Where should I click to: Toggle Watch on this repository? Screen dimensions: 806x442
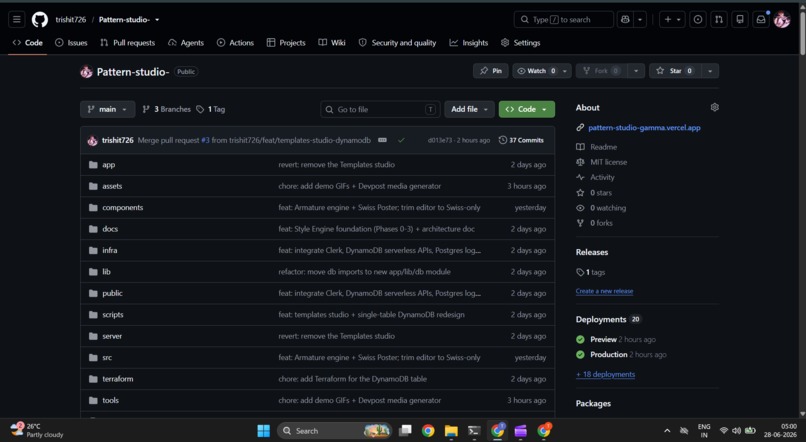click(536, 71)
